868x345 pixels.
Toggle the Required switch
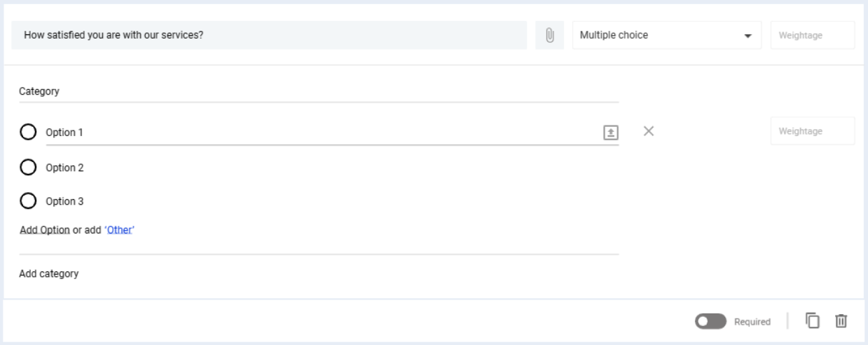coord(710,321)
